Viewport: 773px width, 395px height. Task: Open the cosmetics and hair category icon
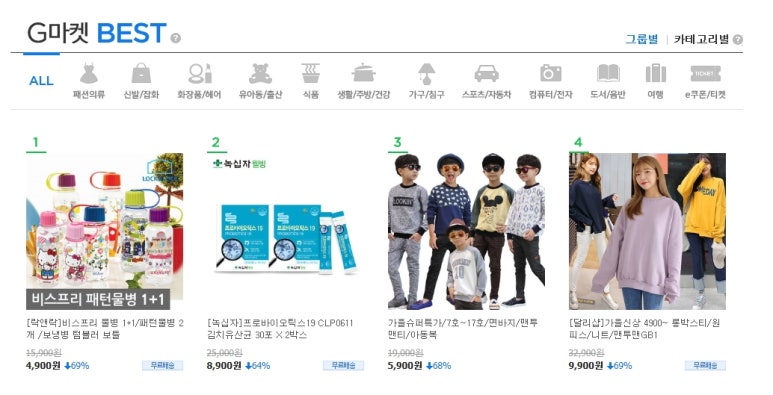point(200,73)
